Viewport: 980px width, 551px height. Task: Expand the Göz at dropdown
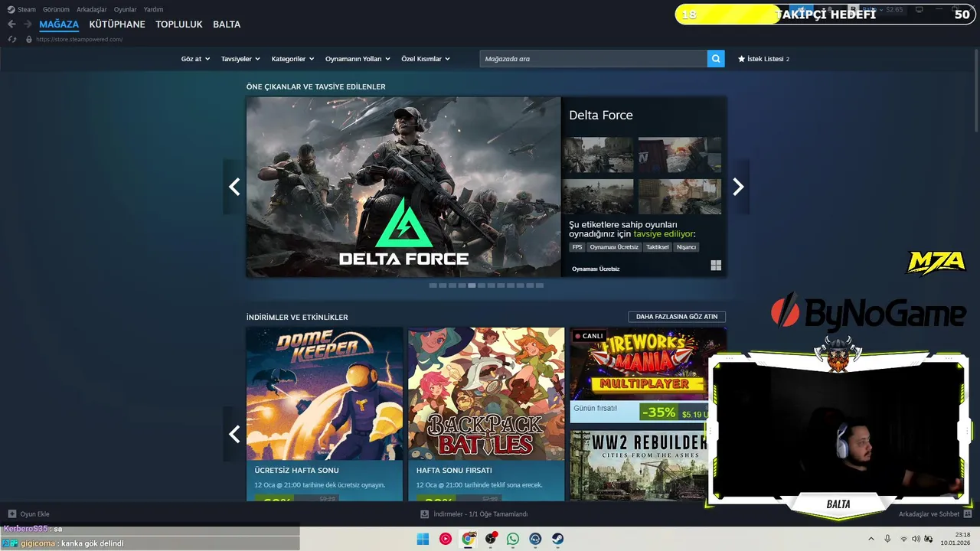coord(195,59)
